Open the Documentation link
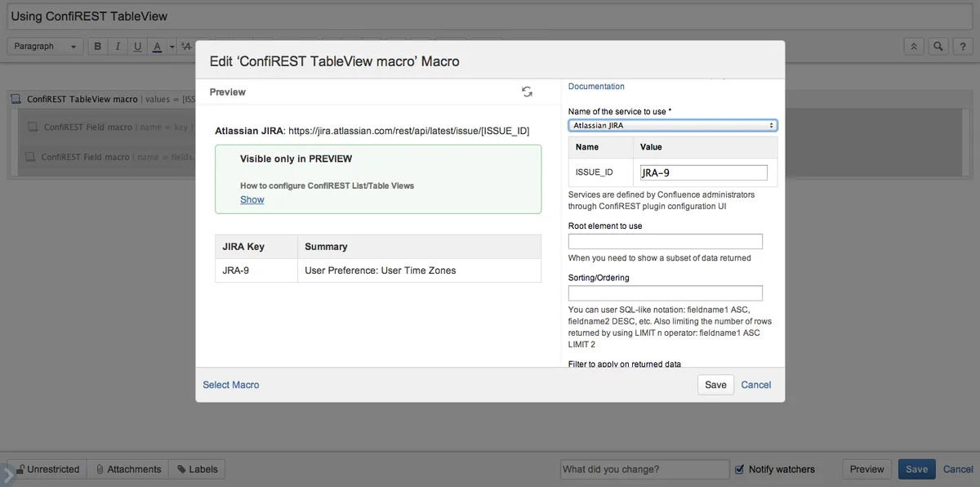Image resolution: width=980 pixels, height=487 pixels. 596,87
